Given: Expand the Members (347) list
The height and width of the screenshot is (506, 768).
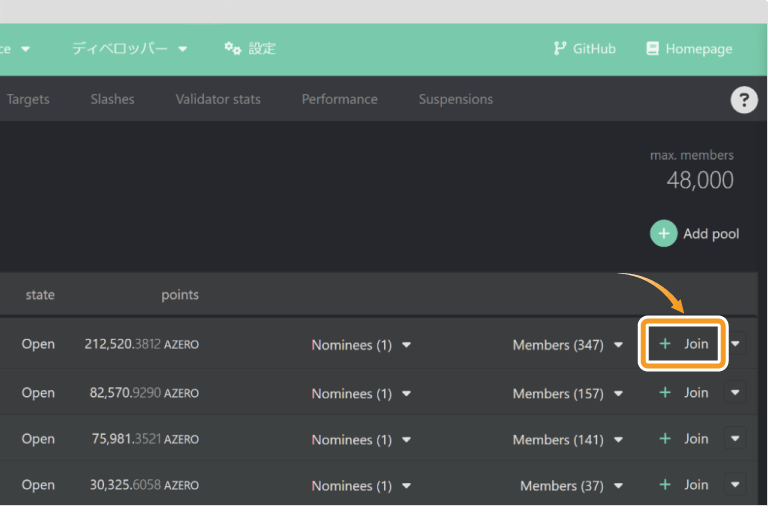Looking at the screenshot, I should point(568,345).
